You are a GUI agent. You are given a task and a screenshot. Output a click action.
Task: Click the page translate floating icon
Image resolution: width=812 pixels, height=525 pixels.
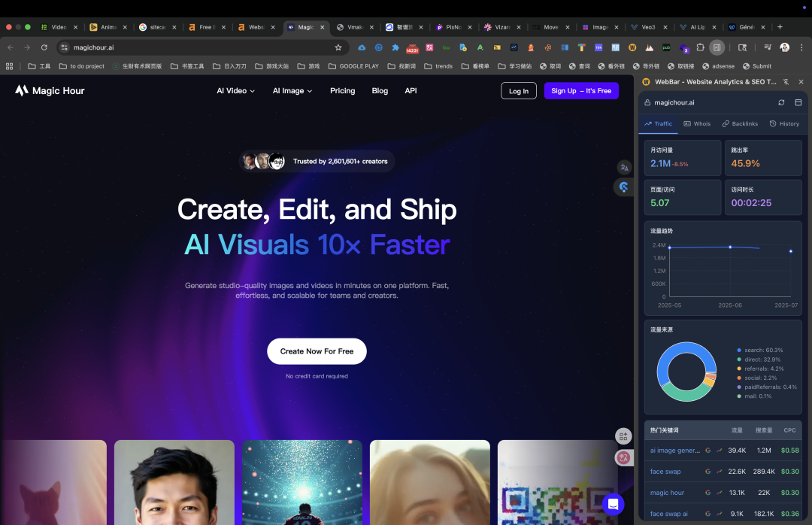[x=624, y=168]
